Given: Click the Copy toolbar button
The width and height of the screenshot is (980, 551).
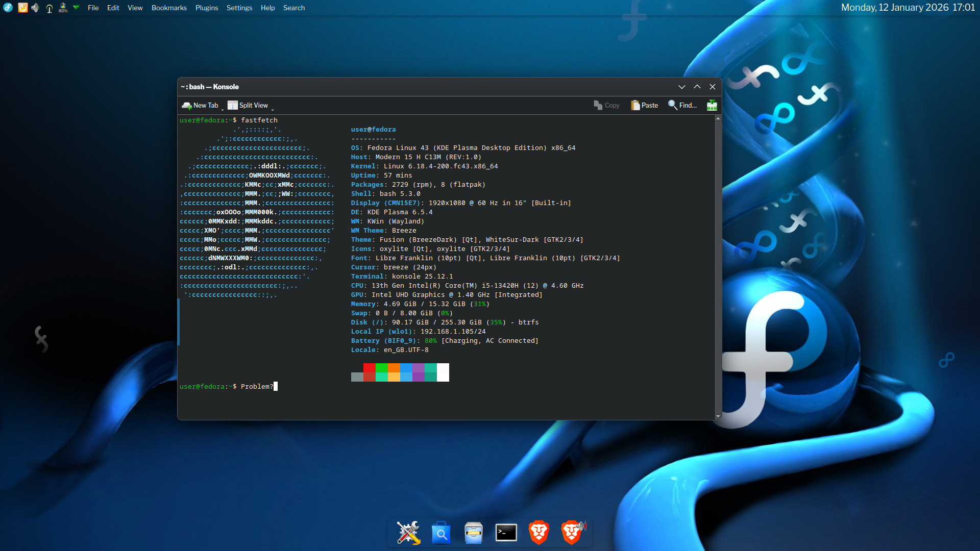Looking at the screenshot, I should point(606,105).
